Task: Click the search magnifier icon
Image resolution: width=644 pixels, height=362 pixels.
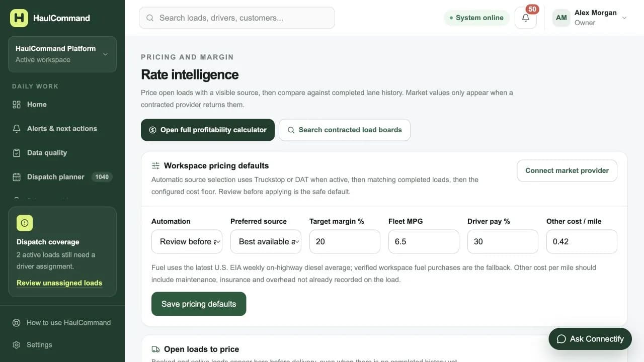Action: 150,18
